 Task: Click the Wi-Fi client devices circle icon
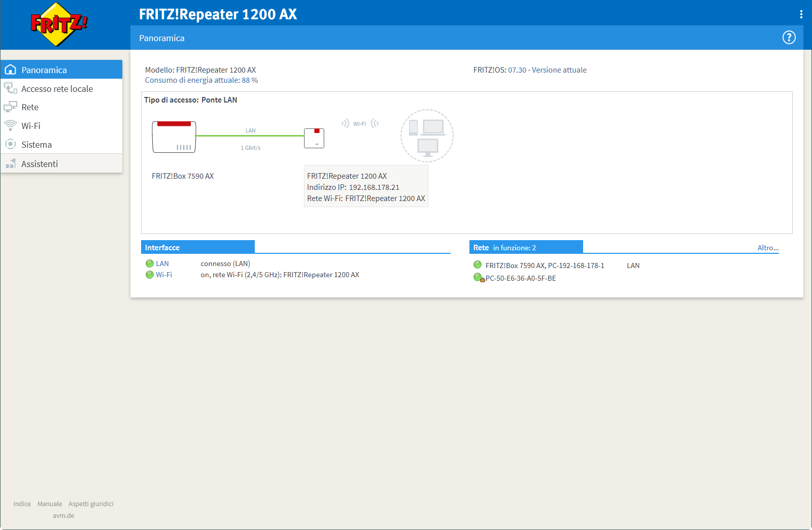pos(427,136)
